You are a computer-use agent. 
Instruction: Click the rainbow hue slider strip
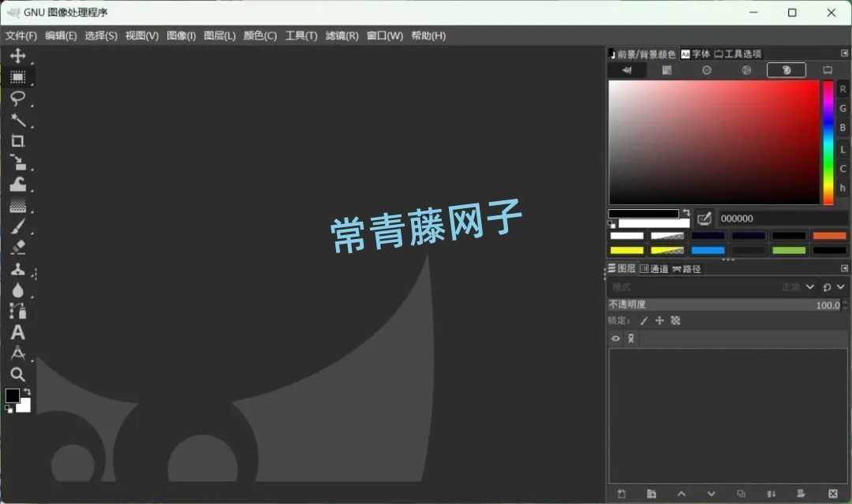[828, 143]
